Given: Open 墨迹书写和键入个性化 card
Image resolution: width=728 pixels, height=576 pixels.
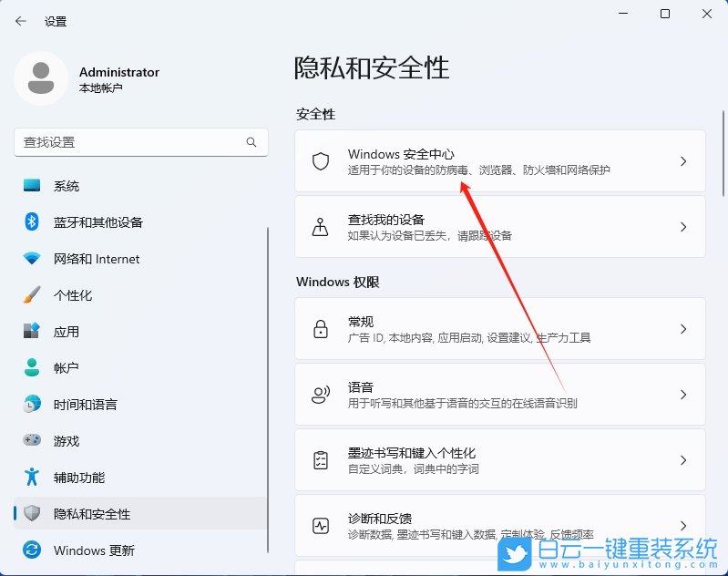Looking at the screenshot, I should click(500, 460).
